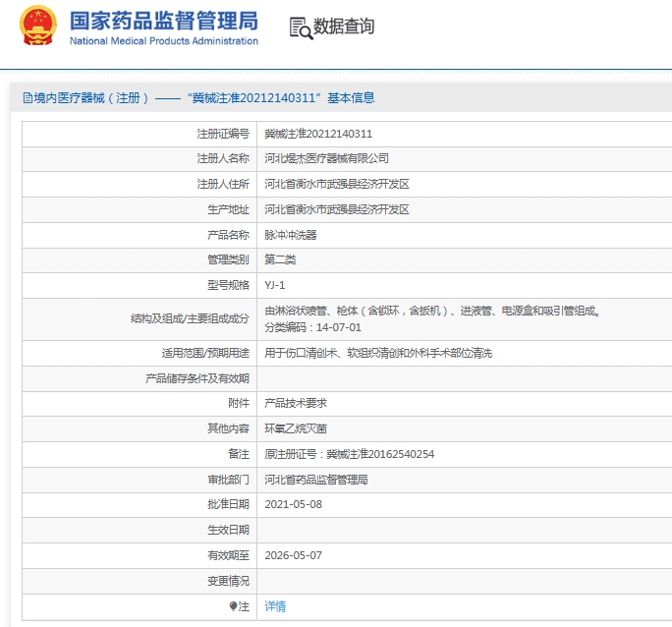This screenshot has height=627, width=672.
Task: Select registrant name 河北煜杰医疗器械有限公司
Action: 326,158
